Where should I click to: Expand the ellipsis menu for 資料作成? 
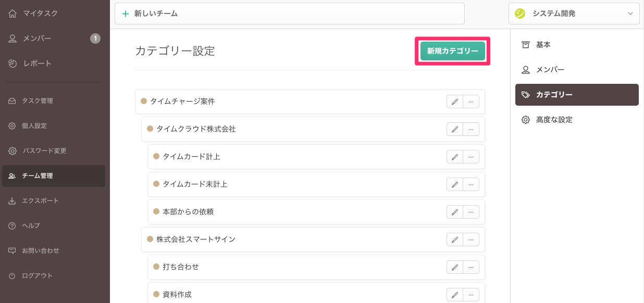point(471,295)
